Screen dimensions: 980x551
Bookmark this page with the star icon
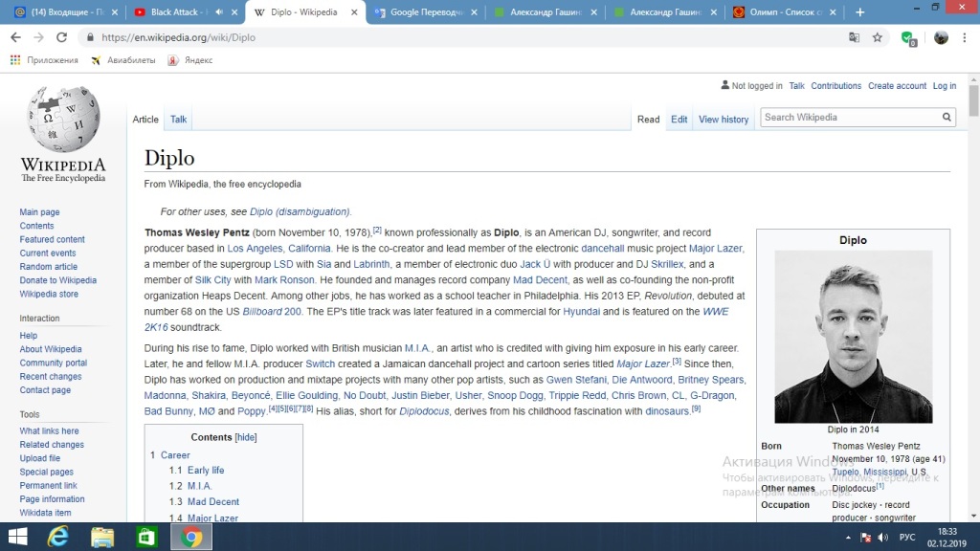click(878, 37)
